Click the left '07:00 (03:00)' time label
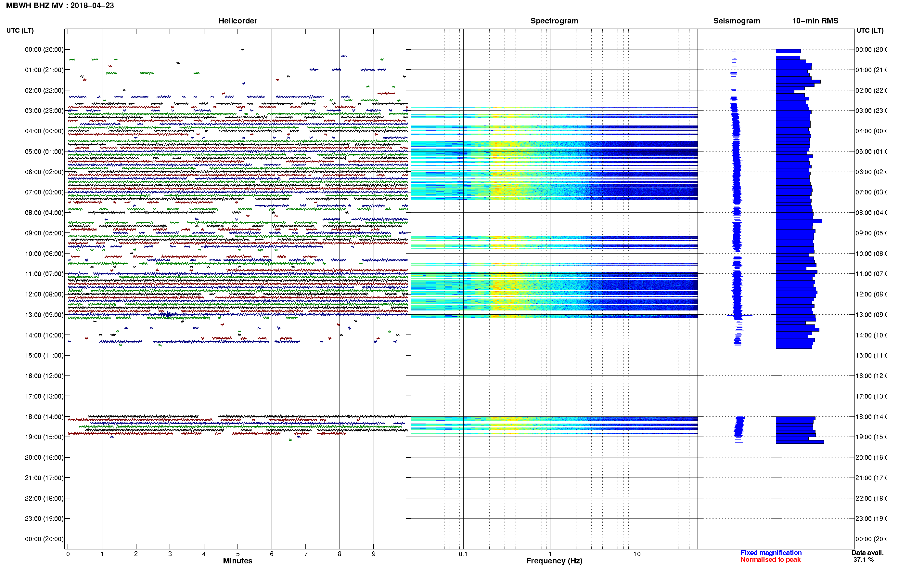924x578 pixels. pos(44,192)
